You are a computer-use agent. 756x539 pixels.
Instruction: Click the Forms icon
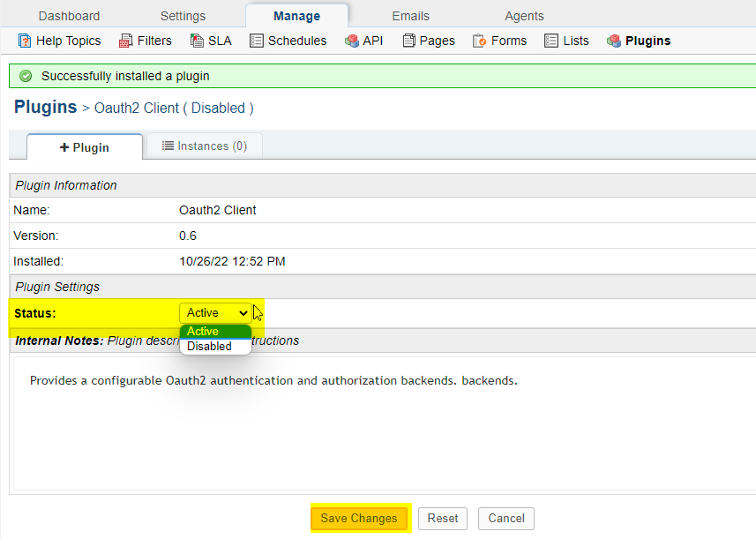click(480, 41)
